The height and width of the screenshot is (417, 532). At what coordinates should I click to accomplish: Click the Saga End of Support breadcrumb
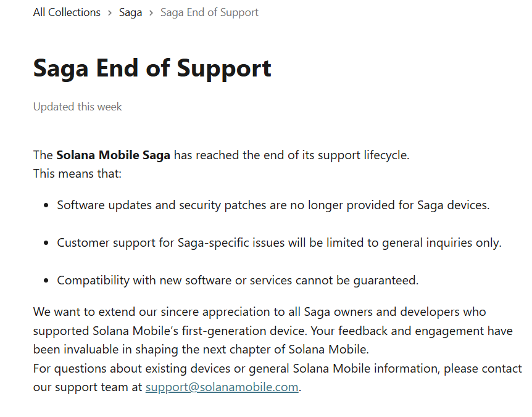point(209,12)
